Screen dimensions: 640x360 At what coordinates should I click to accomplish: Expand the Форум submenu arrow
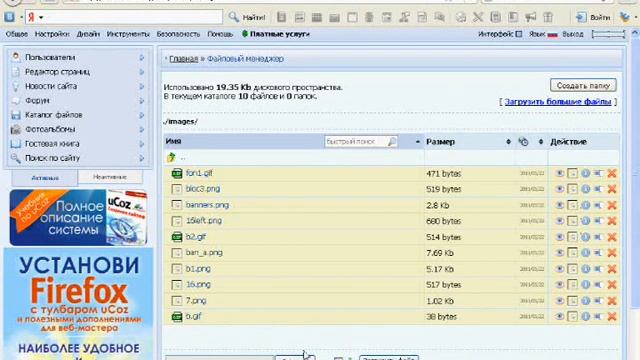[141, 101]
